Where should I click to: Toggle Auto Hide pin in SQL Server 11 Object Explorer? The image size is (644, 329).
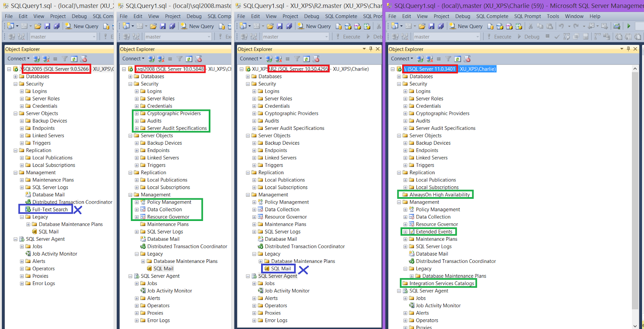(x=628, y=49)
